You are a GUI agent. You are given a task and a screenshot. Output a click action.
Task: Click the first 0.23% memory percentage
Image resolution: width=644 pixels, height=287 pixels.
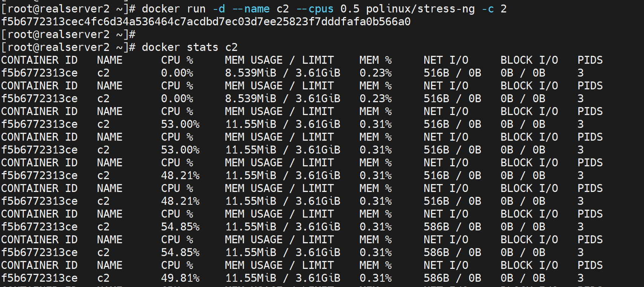[375, 73]
